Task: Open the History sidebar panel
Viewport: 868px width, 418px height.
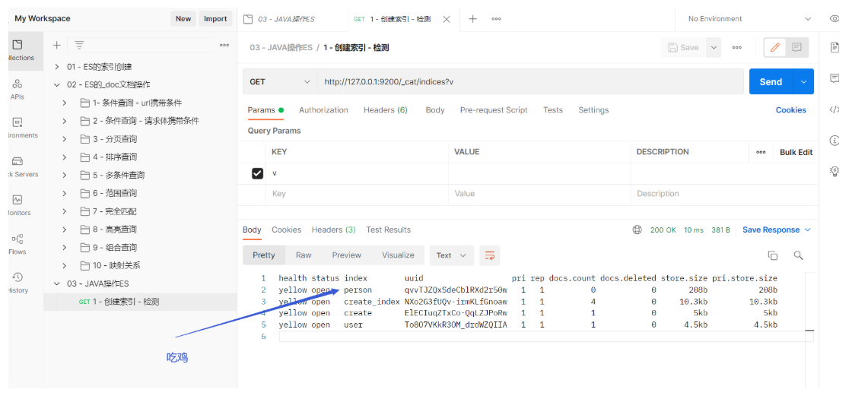Action: coord(17,283)
